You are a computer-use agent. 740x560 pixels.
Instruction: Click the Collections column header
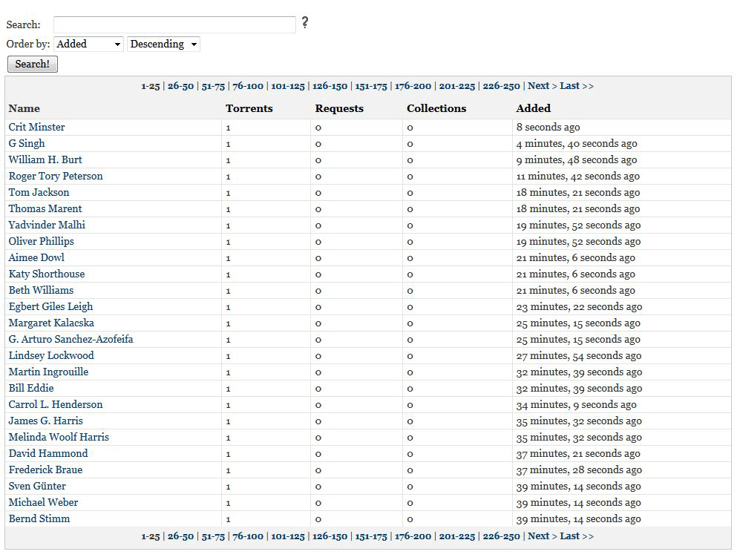[x=436, y=108]
